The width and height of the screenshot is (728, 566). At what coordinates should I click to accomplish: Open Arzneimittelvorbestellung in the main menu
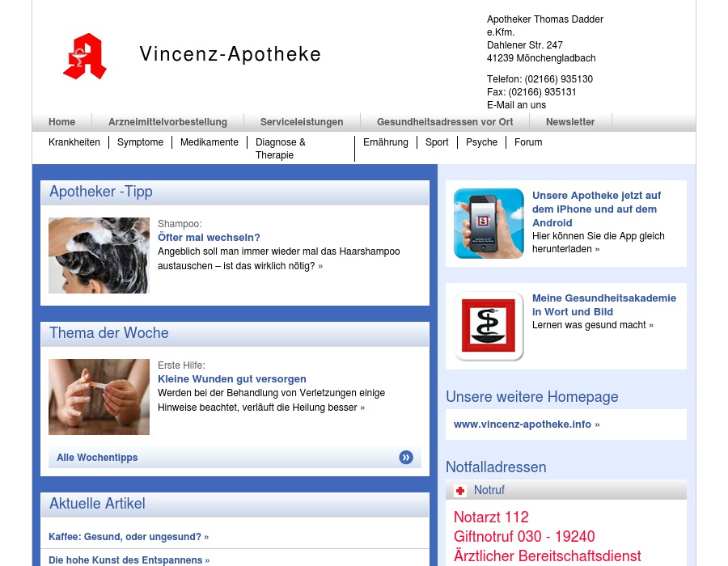coord(167,122)
